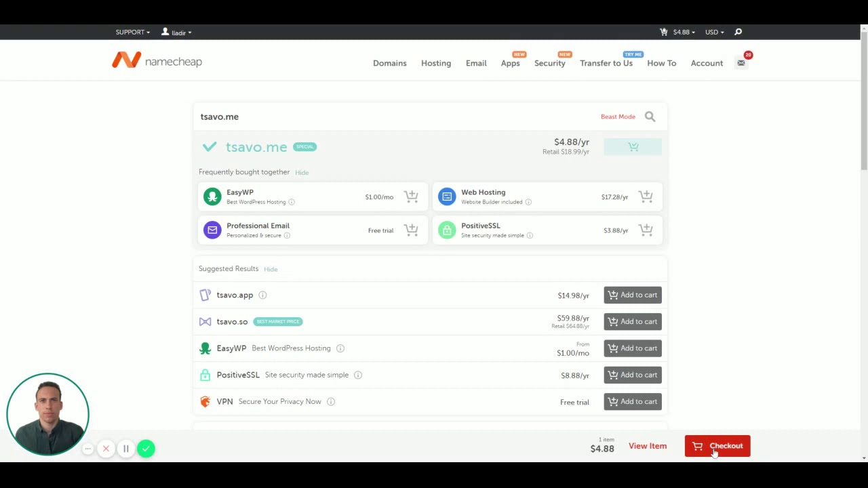Add Professional Email free trial to cart
Image resolution: width=868 pixels, height=488 pixels.
(x=411, y=230)
